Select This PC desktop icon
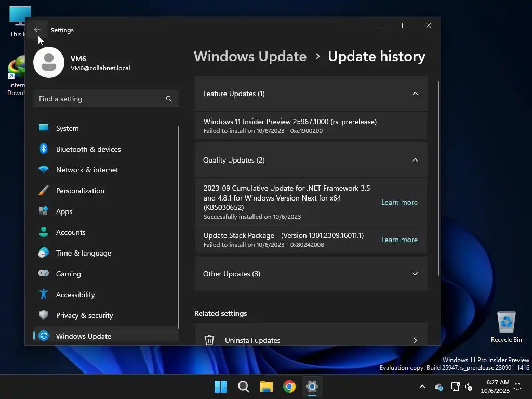This screenshot has width=532, height=399. tap(17, 22)
